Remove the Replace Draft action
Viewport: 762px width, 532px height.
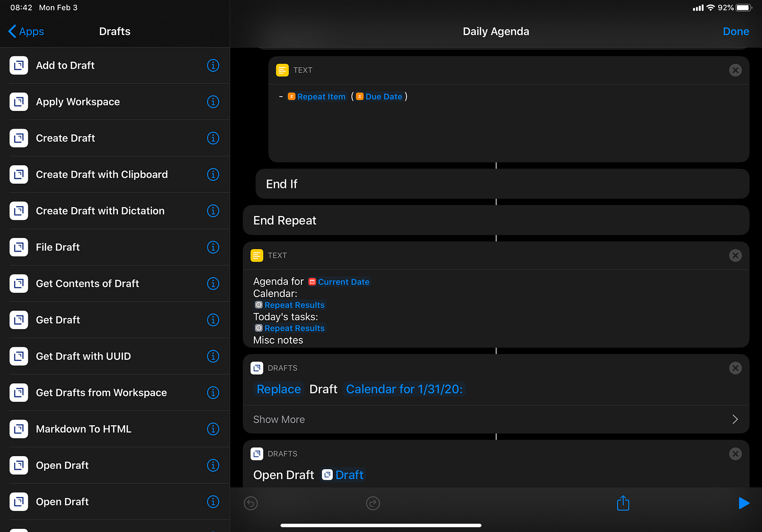pyautogui.click(x=735, y=368)
